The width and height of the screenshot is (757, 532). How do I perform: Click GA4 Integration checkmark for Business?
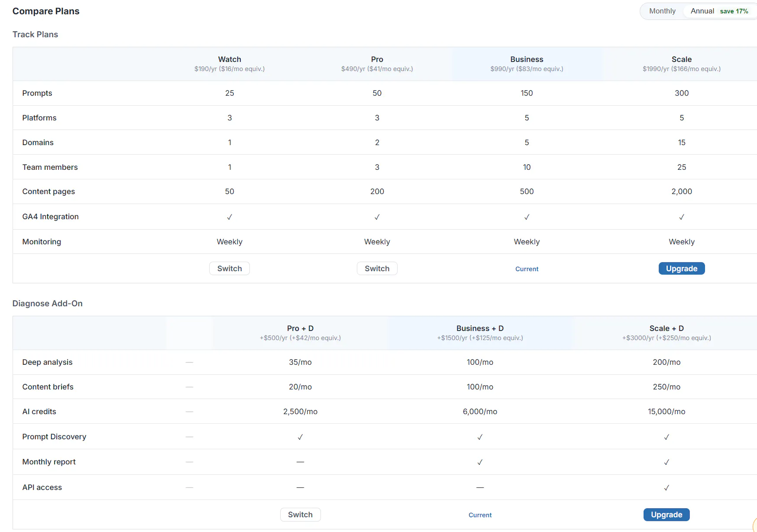pyautogui.click(x=527, y=217)
